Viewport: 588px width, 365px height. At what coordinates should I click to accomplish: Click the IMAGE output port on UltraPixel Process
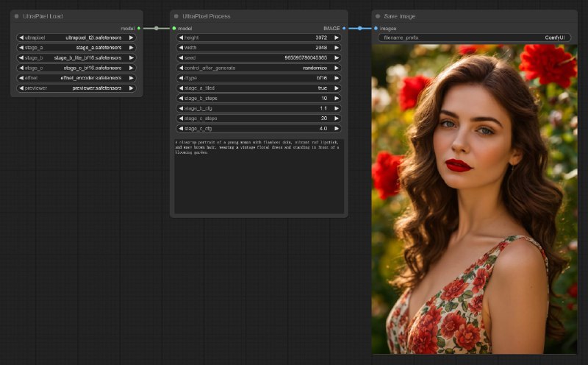coord(344,28)
